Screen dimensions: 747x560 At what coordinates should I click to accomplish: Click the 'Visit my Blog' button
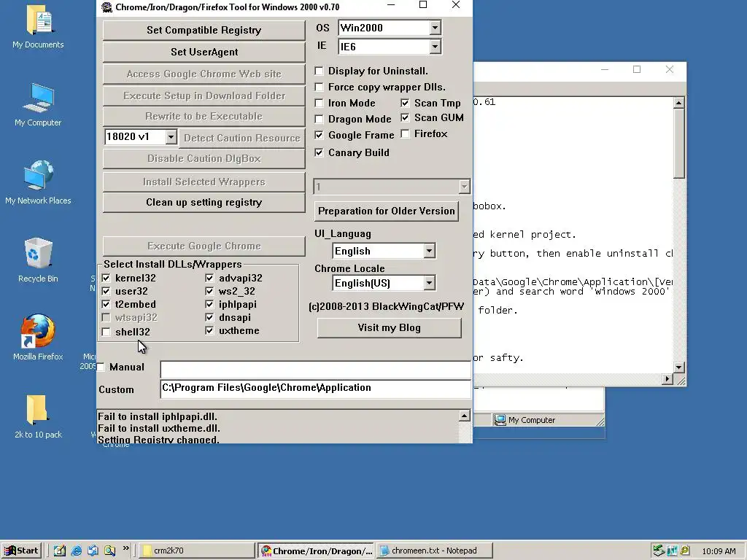[390, 327]
